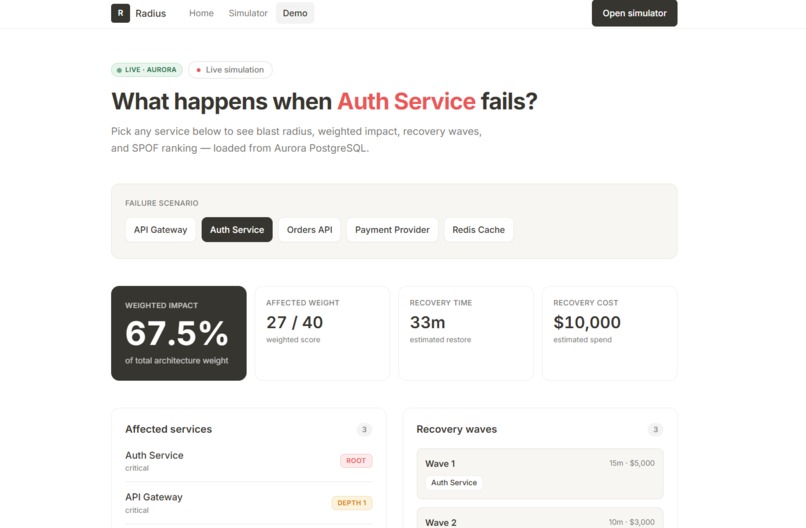Image resolution: width=806 pixels, height=528 pixels.
Task: Go to the Simulator nav item
Action: [248, 13]
